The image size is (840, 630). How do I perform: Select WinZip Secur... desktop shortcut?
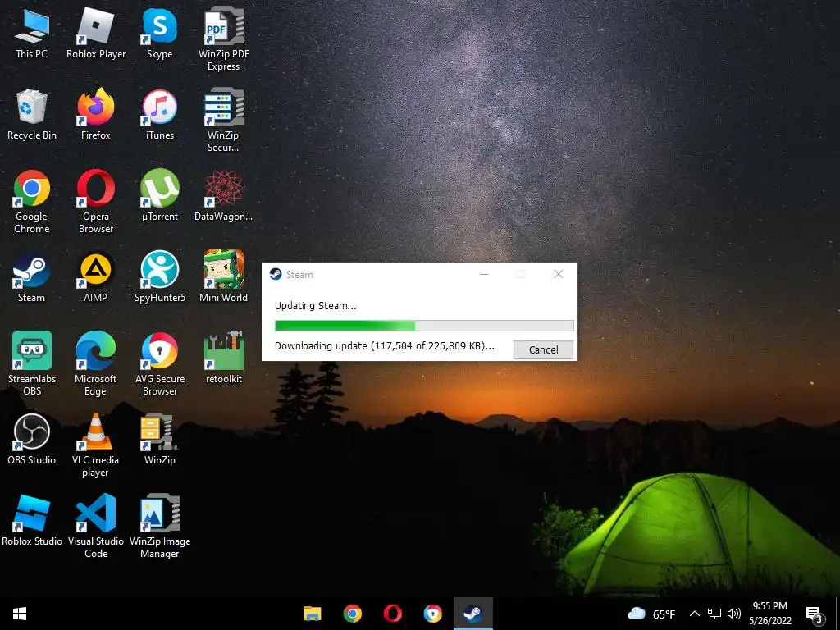click(223, 121)
